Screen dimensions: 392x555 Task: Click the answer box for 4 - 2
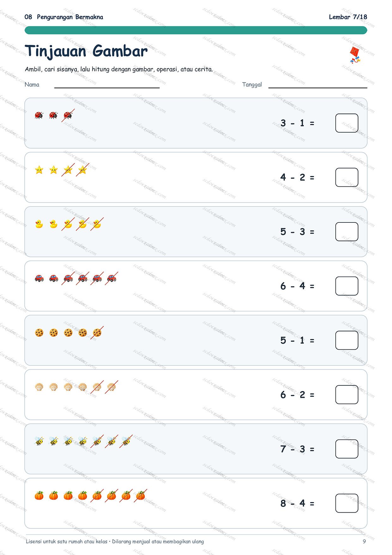pos(347,177)
